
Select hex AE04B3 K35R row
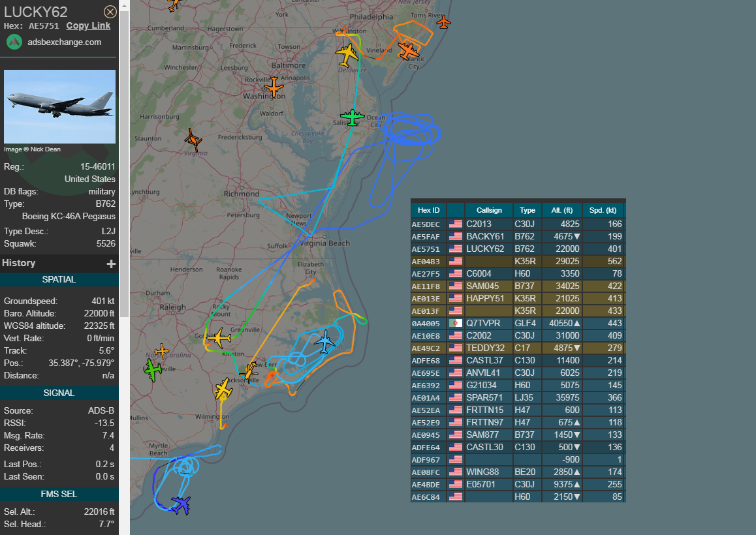click(x=518, y=261)
